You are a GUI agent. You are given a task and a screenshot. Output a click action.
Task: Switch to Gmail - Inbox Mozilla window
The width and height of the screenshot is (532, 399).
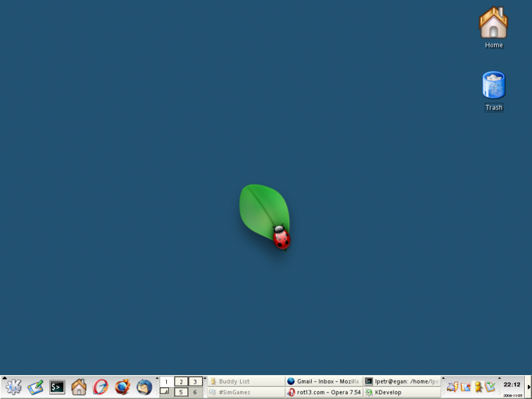tap(323, 382)
